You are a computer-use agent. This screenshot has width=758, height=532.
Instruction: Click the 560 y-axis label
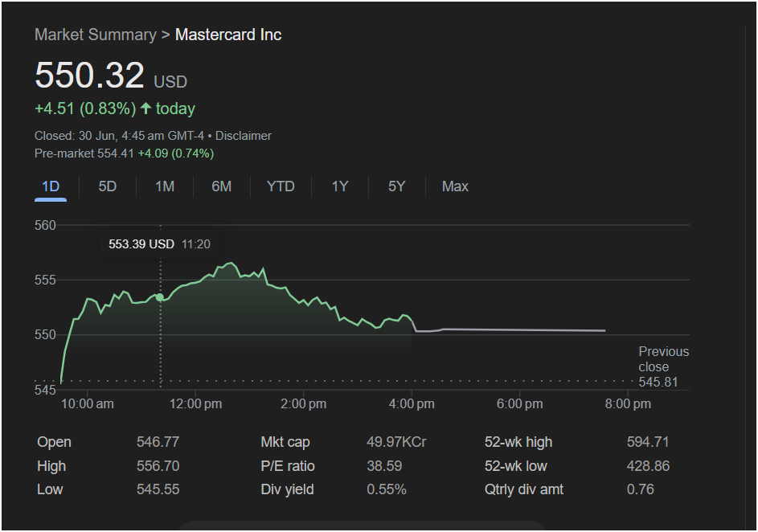(45, 225)
